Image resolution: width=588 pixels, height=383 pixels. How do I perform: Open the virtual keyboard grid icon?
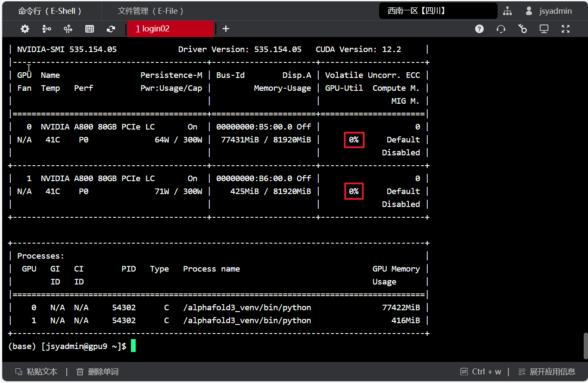click(x=90, y=29)
